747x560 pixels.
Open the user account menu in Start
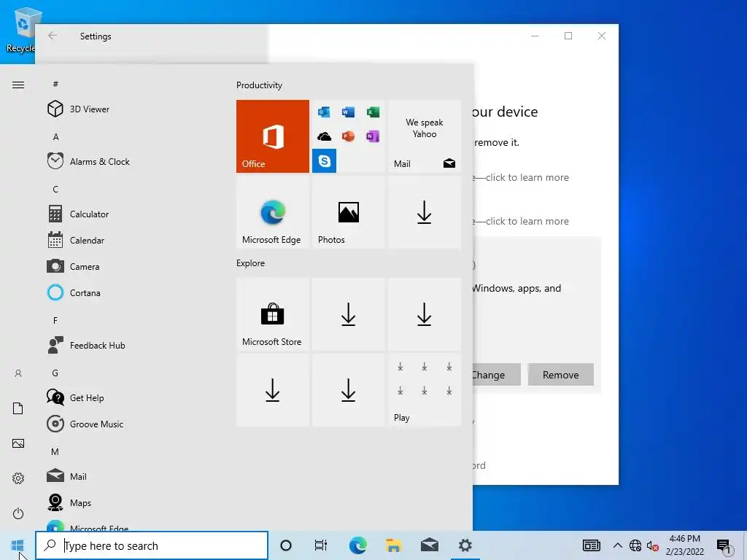pos(18,373)
